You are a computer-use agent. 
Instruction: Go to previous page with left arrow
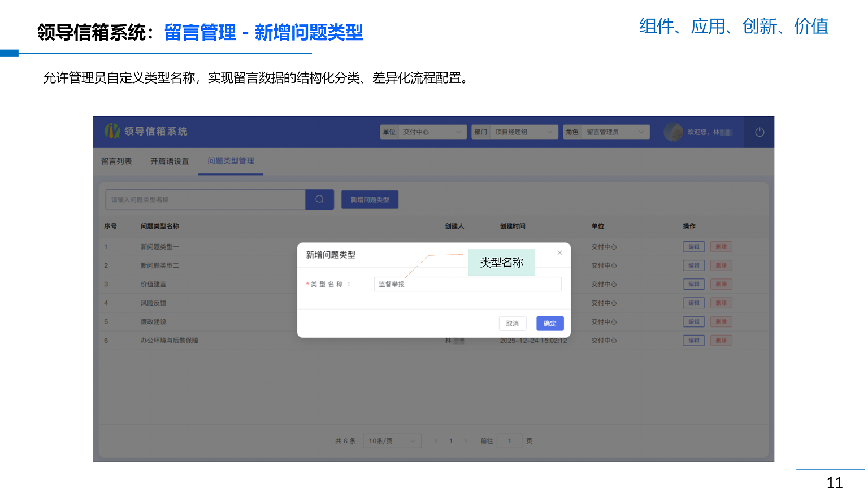click(x=436, y=441)
